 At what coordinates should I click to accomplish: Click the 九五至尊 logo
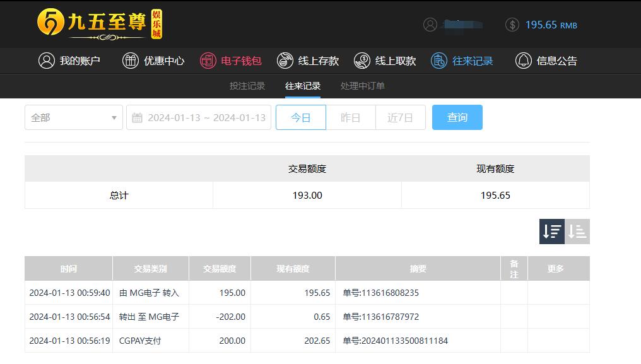pos(99,24)
